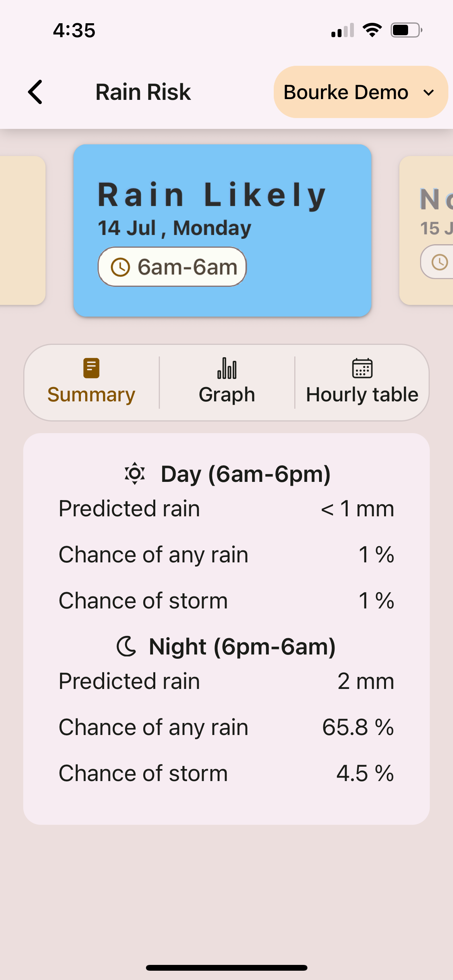453x980 pixels.
Task: Tap the back arrow icon
Action: click(x=35, y=92)
